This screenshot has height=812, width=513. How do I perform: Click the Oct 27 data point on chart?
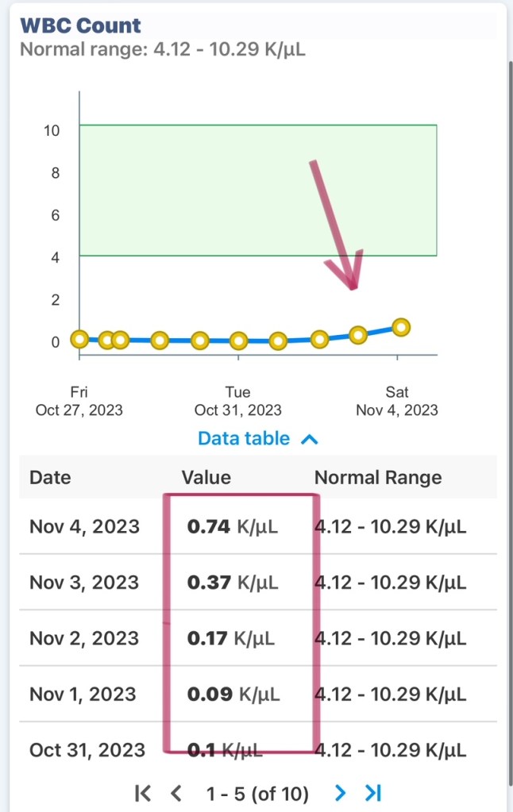tap(79, 339)
